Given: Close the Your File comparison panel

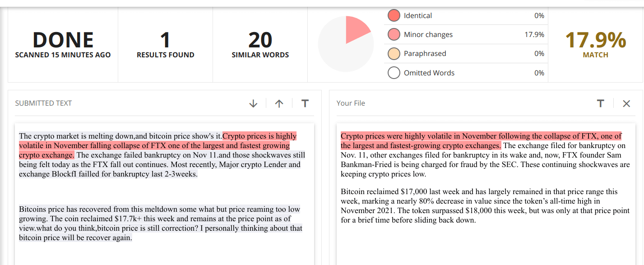Looking at the screenshot, I should pos(626,103).
